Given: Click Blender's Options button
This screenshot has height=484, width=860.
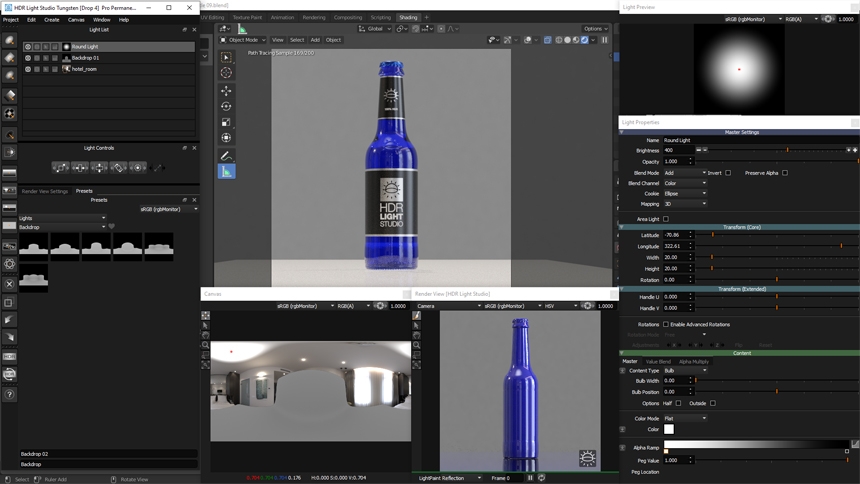Looking at the screenshot, I should pyautogui.click(x=595, y=29).
